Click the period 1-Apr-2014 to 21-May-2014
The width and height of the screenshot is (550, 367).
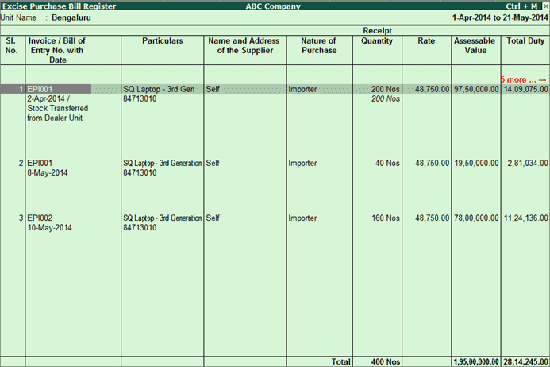(x=500, y=18)
